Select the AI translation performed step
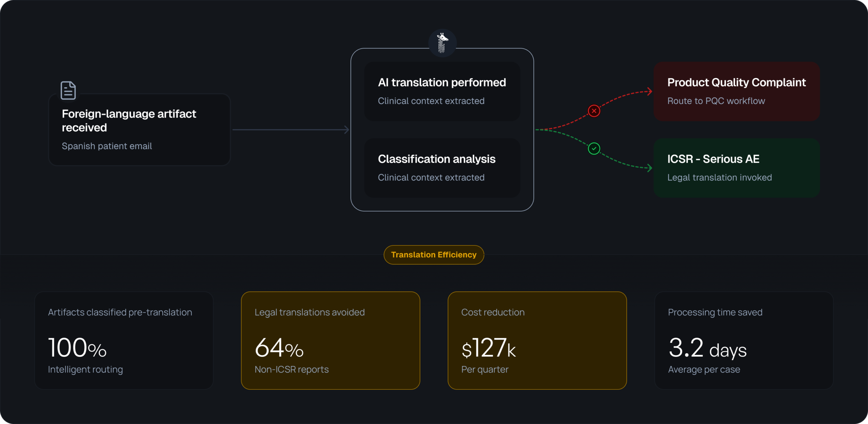Viewport: 868px width, 424px height. [442, 92]
